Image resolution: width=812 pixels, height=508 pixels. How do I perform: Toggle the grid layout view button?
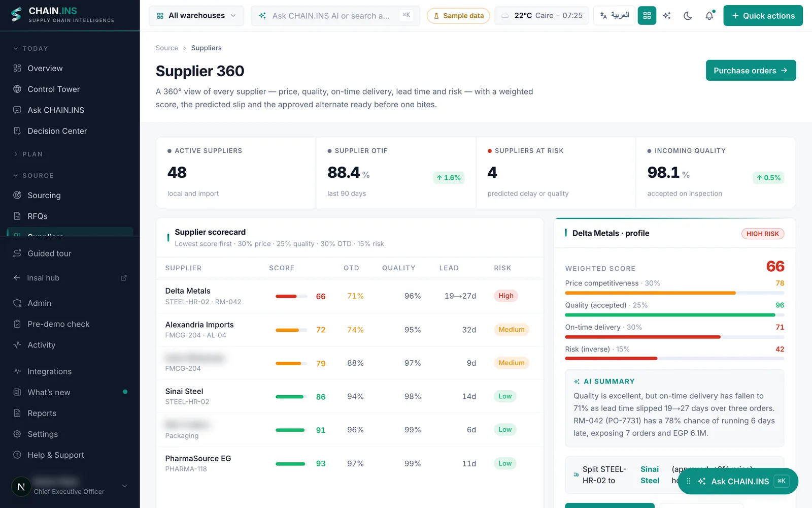pyautogui.click(x=647, y=16)
